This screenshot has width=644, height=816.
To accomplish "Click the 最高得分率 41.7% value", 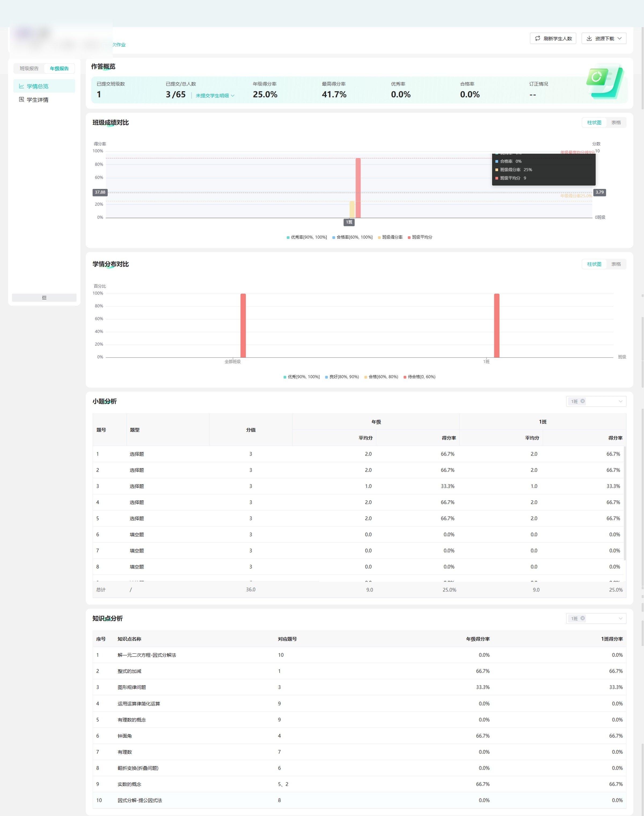I will click(334, 94).
